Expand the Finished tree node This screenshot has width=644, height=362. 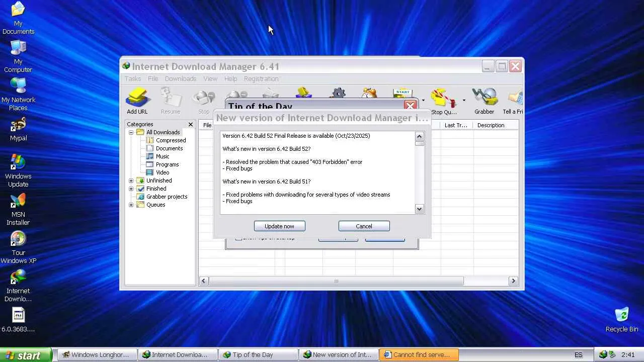[x=131, y=189]
